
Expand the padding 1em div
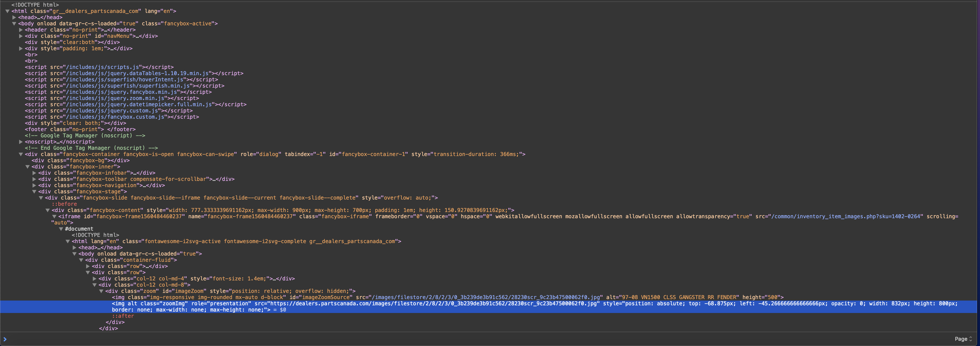21,48
